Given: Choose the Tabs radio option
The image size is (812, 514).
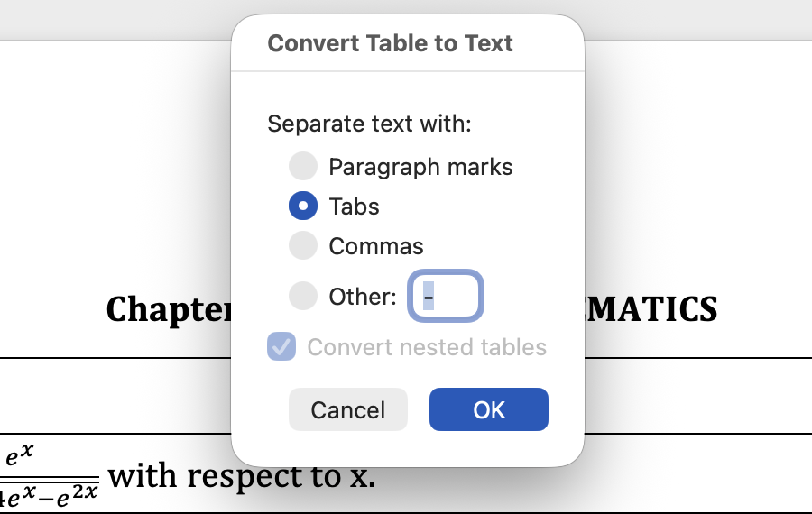Looking at the screenshot, I should (x=303, y=207).
